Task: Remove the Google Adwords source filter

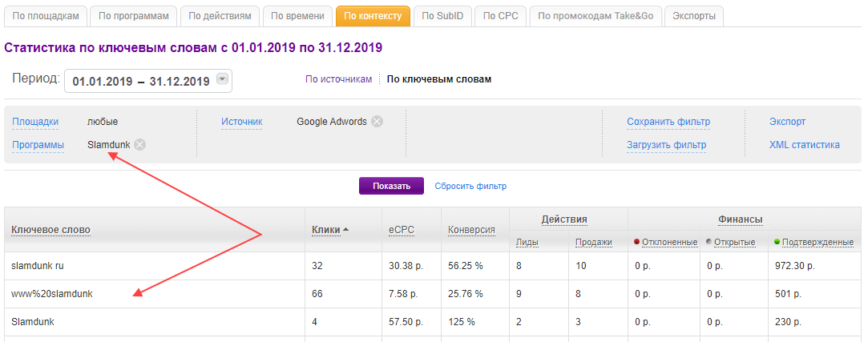Action: 377,122
